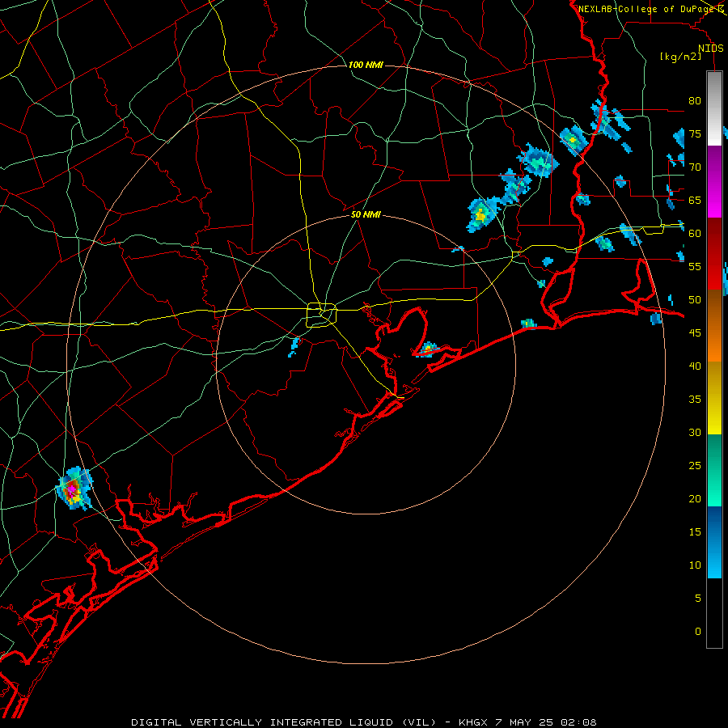The height and width of the screenshot is (728, 728).
Task: Click the "50" value on the legend scale
Action: click(695, 299)
